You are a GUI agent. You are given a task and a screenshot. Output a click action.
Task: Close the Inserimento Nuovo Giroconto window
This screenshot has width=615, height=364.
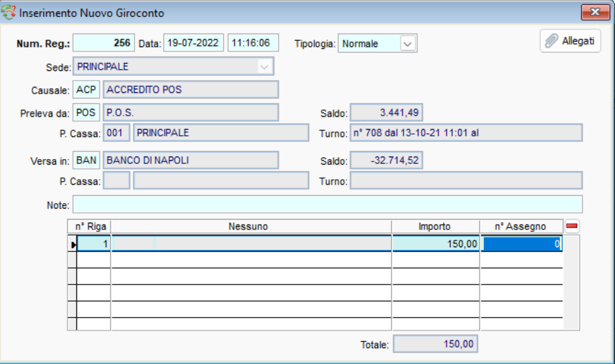[594, 12]
